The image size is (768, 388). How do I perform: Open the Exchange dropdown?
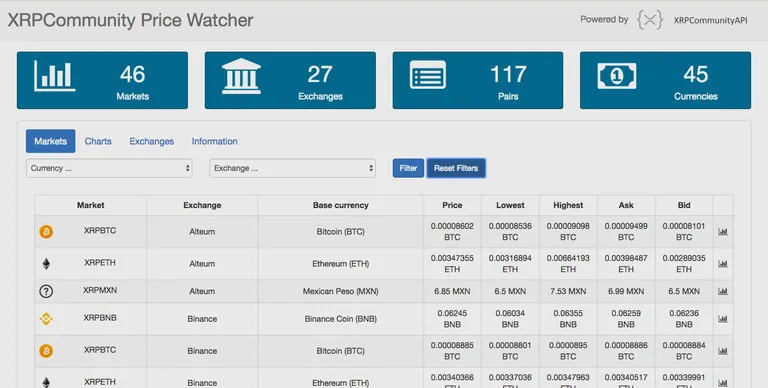[292, 168]
